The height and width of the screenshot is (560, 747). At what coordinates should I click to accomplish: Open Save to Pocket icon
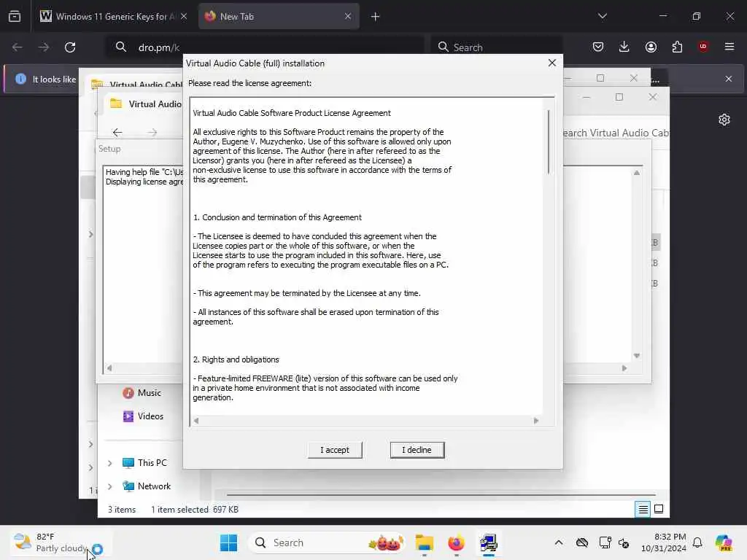pyautogui.click(x=598, y=47)
